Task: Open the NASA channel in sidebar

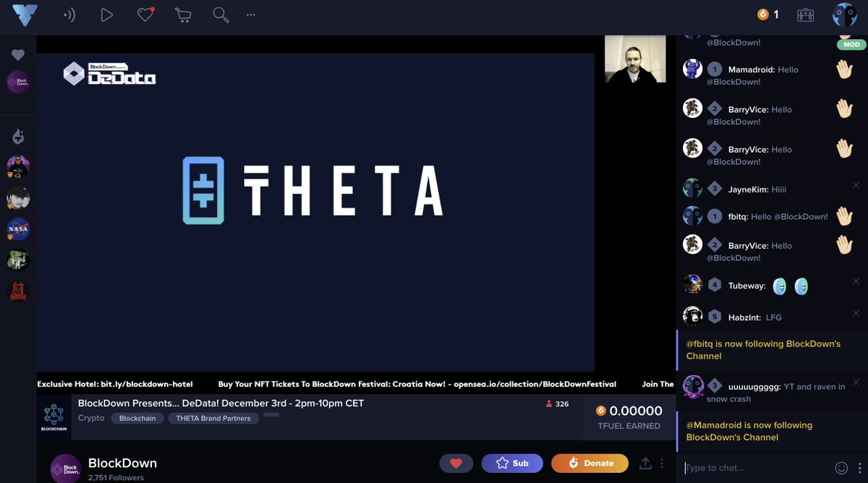Action: point(18,229)
